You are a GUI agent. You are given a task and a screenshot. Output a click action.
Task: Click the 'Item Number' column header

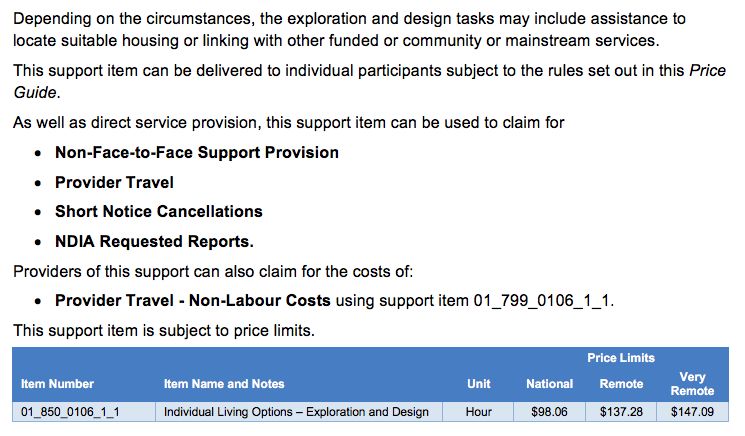(x=57, y=384)
